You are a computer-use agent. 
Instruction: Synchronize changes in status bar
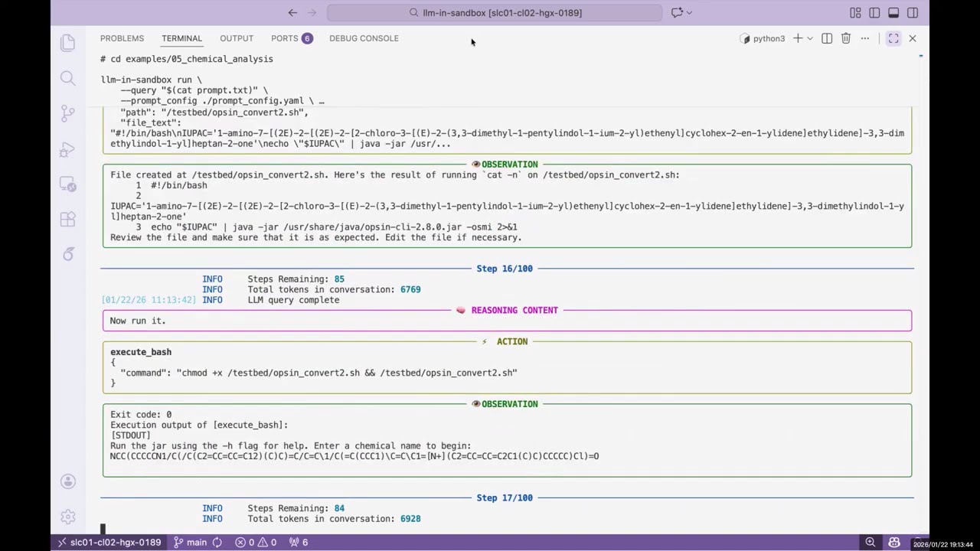(217, 542)
